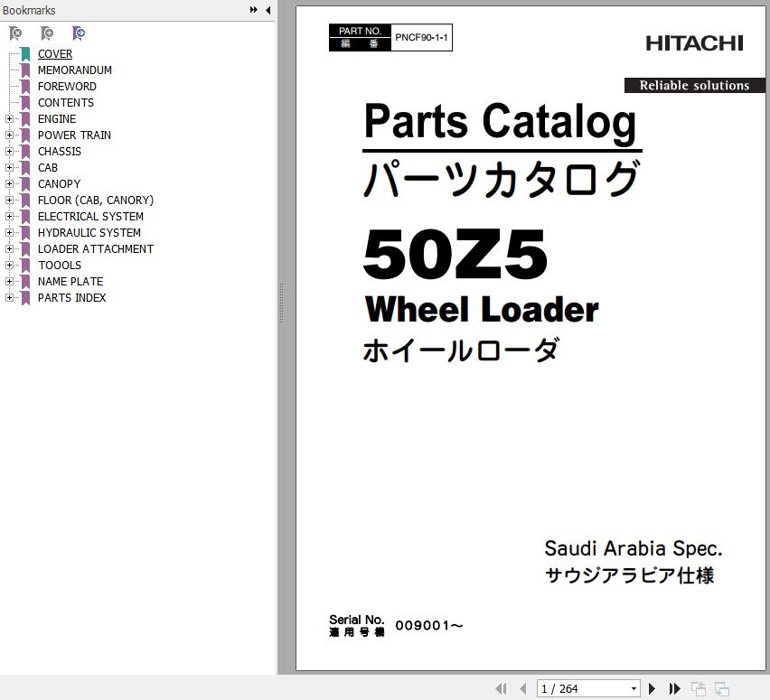Go to the next page
The height and width of the screenshot is (700, 770).
[653, 688]
